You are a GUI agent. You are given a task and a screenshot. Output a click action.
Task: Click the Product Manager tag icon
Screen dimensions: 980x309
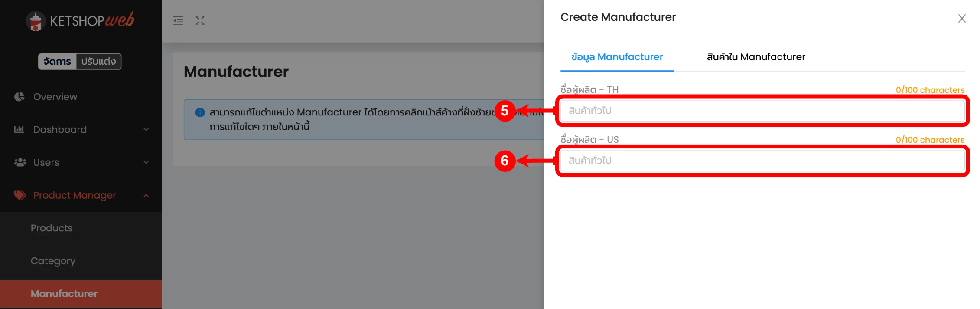20,195
